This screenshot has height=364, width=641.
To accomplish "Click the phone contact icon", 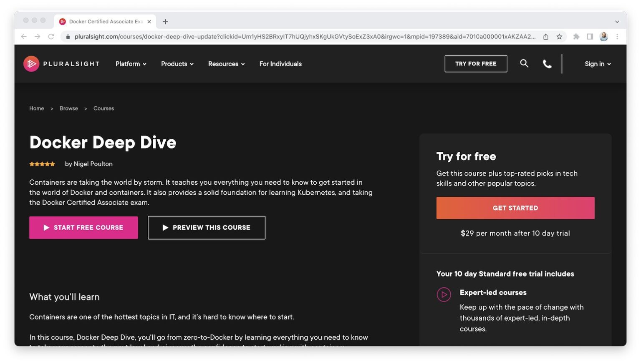I will [547, 63].
